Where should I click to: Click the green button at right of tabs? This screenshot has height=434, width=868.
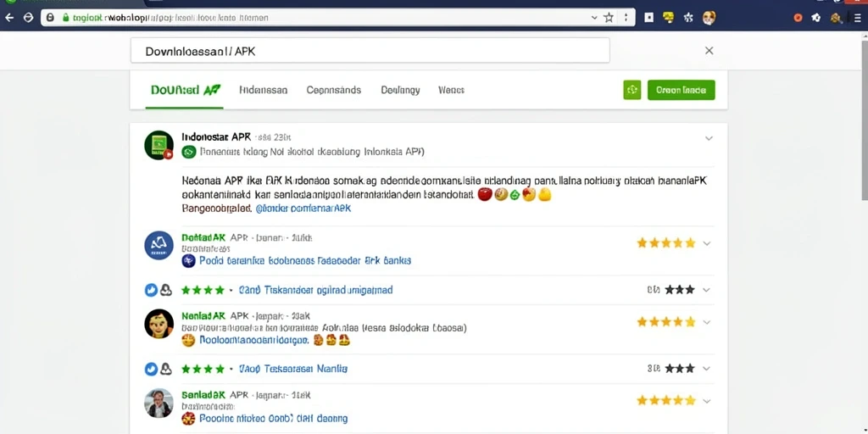pyautogui.click(x=681, y=90)
